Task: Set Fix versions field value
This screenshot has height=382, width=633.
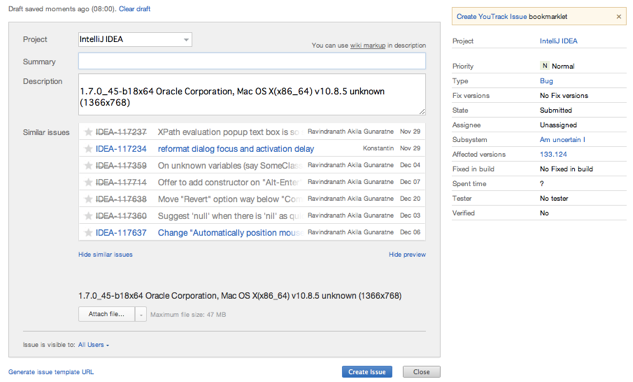Action: (x=564, y=96)
